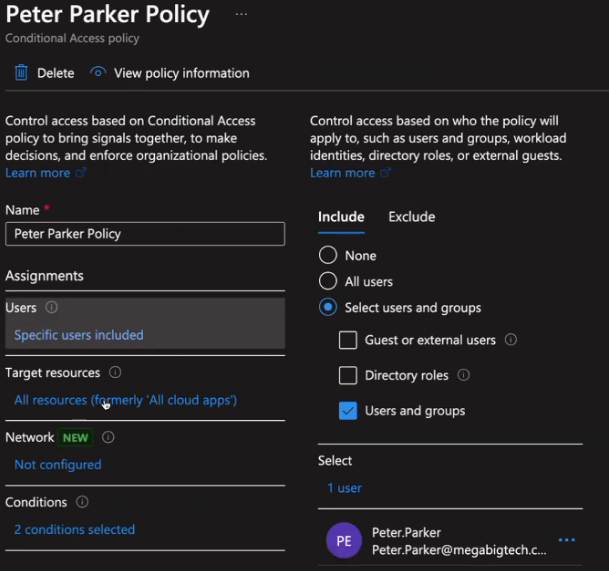Check the Guest or external users checkbox

tap(348, 340)
